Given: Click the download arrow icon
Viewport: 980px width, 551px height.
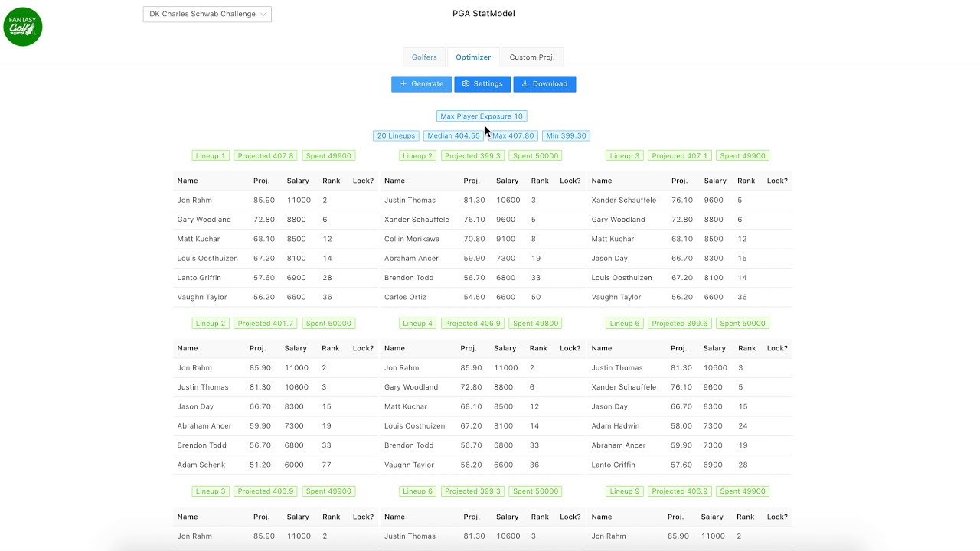Looking at the screenshot, I should pyautogui.click(x=525, y=84).
